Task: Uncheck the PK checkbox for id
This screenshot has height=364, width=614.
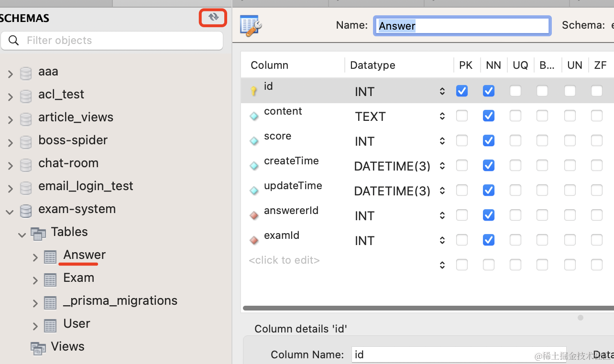Action: [462, 91]
